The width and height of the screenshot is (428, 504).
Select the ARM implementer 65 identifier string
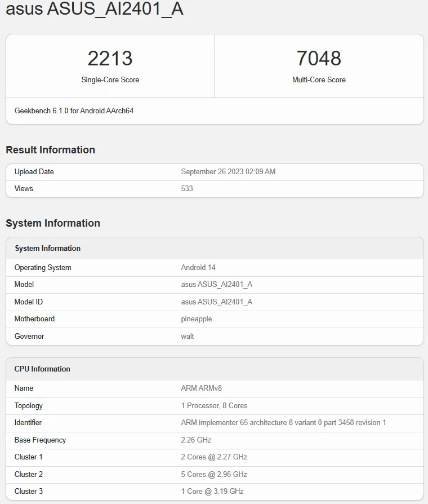pos(283,423)
